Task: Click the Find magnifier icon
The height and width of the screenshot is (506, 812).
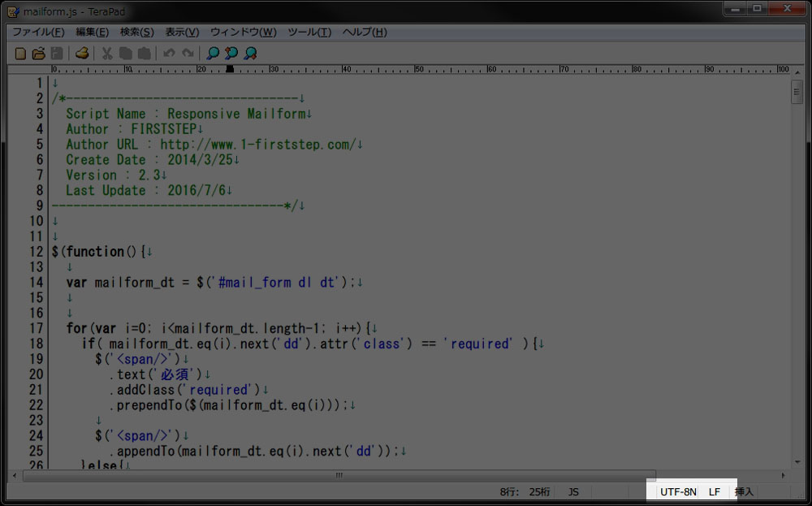Action: [x=212, y=54]
